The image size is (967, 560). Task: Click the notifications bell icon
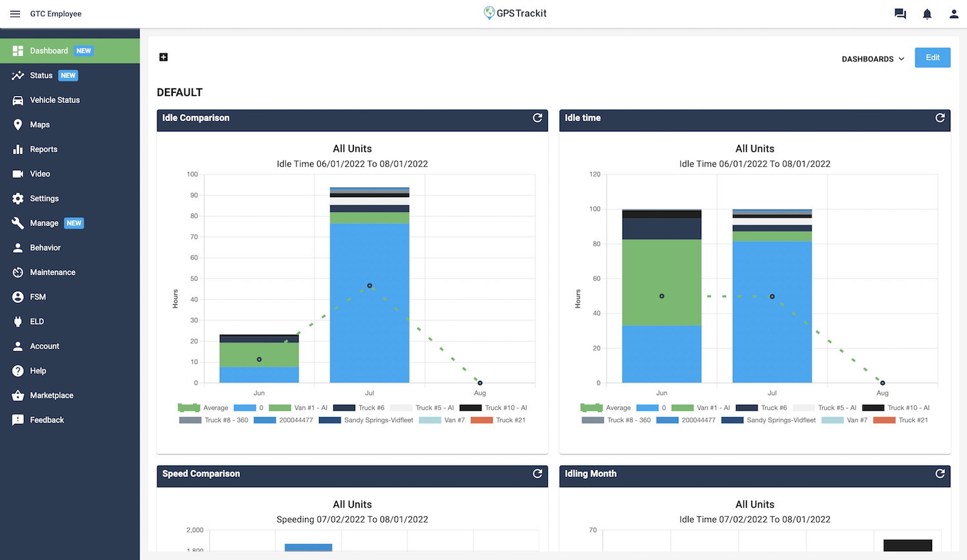pyautogui.click(x=927, y=14)
